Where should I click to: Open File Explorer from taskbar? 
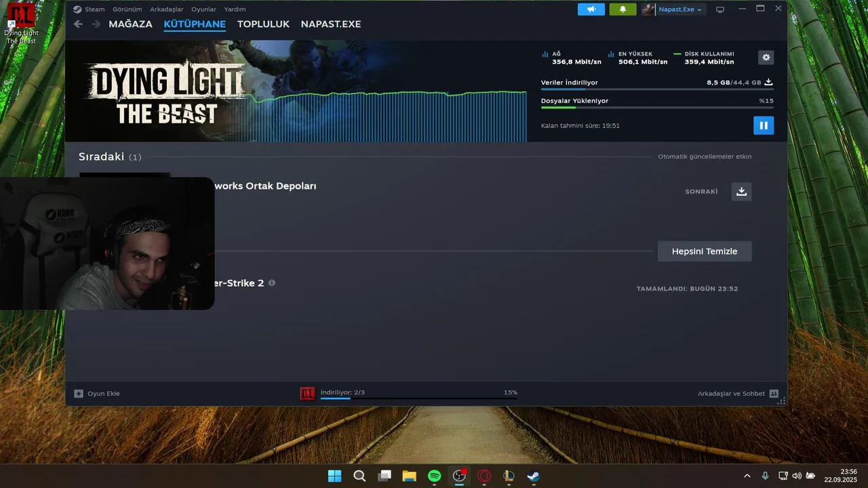pos(409,476)
